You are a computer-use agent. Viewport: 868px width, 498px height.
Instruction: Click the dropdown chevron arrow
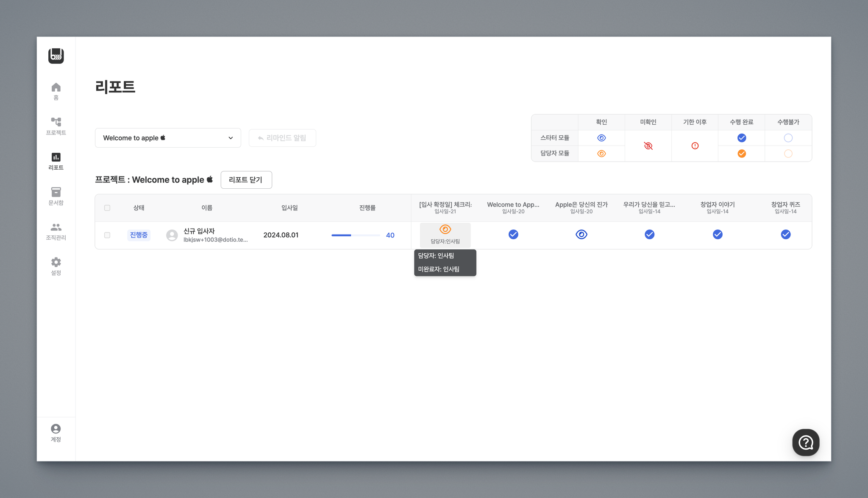231,138
